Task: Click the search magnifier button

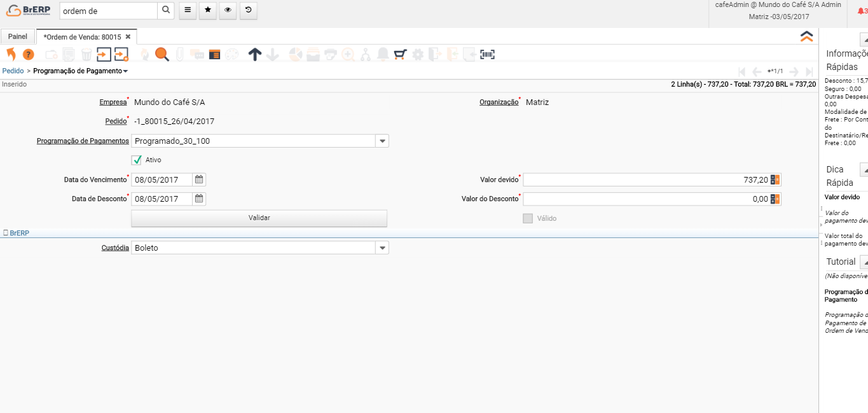Action: 165,10
